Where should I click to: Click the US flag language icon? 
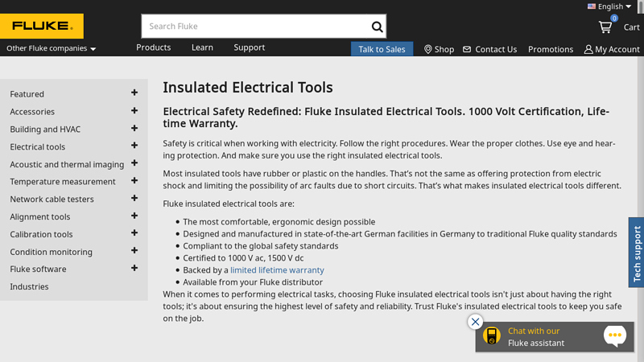[x=592, y=6]
